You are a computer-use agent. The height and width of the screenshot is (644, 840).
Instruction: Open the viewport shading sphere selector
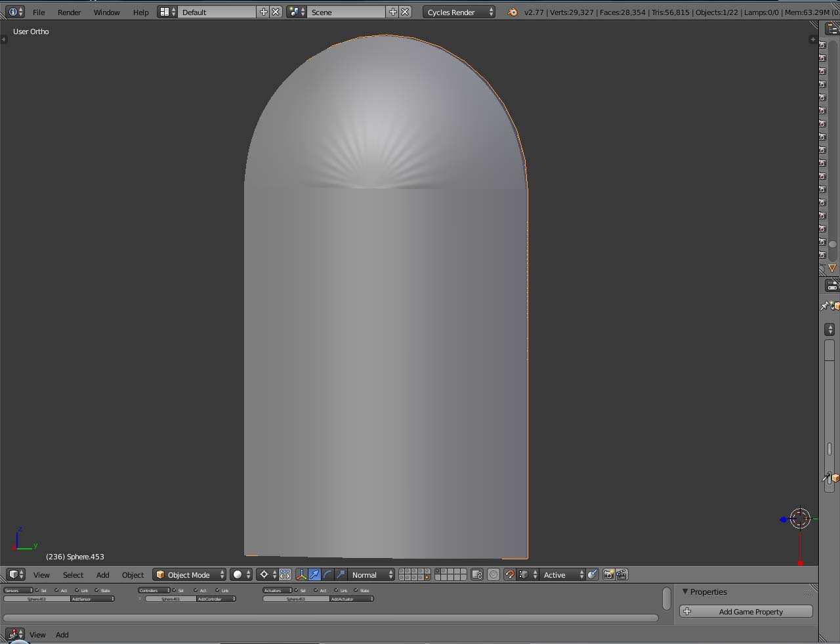coord(241,574)
